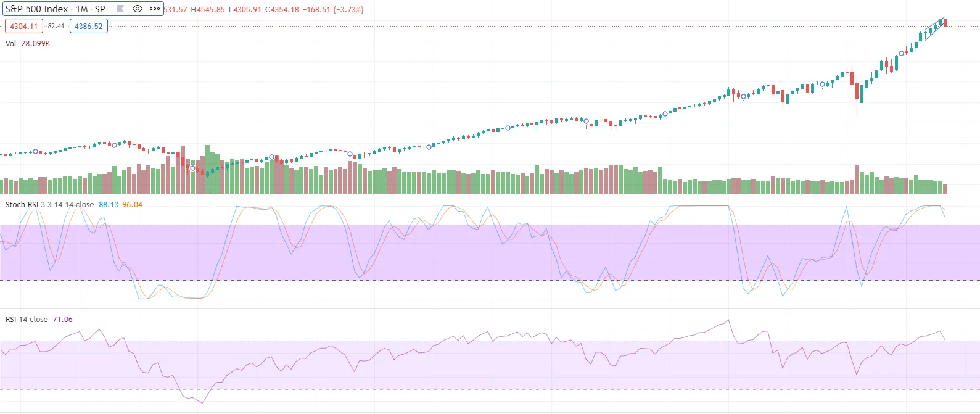The width and height of the screenshot is (980, 414).
Task: Click the 82.41 spread value
Action: pos(56,26)
